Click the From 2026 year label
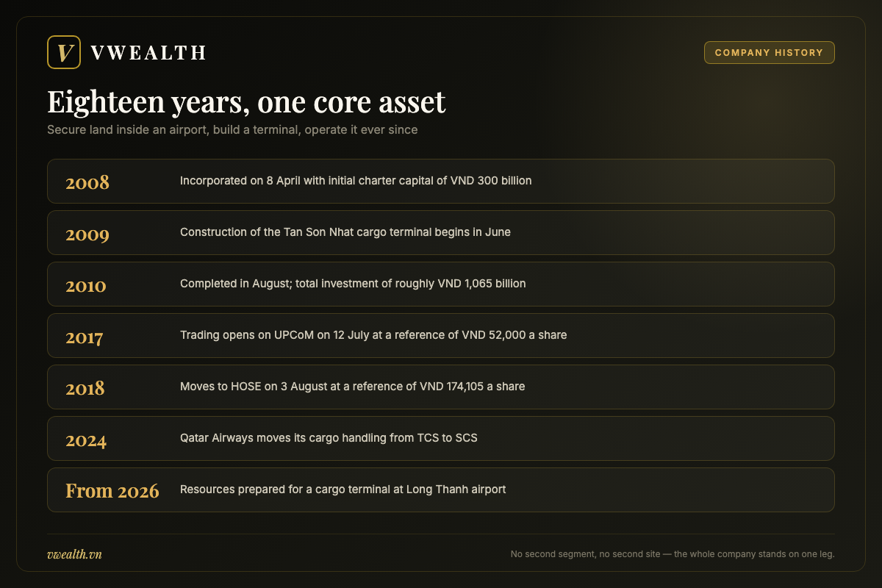This screenshot has width=882, height=588. tap(112, 491)
